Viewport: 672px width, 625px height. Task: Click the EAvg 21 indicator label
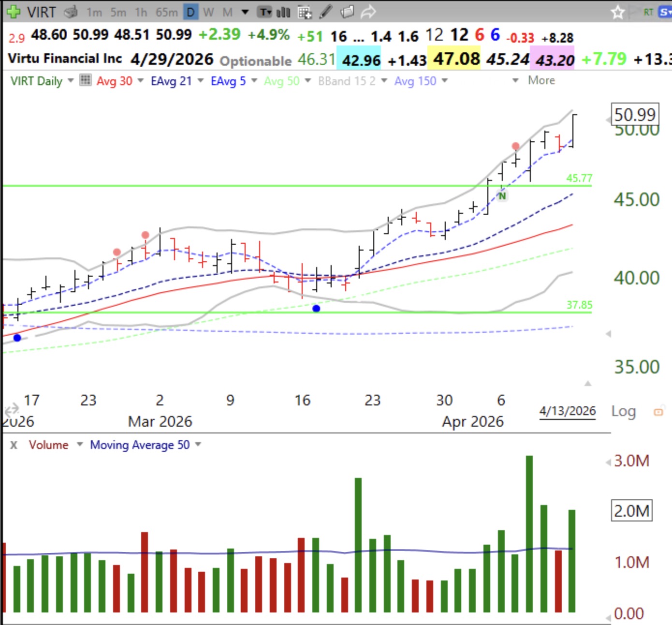(x=171, y=81)
